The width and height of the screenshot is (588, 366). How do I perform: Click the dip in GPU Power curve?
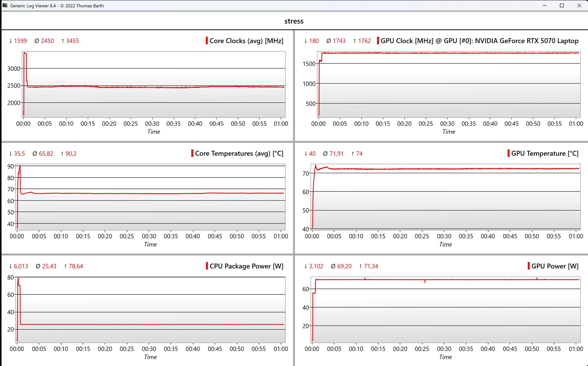pos(425,282)
